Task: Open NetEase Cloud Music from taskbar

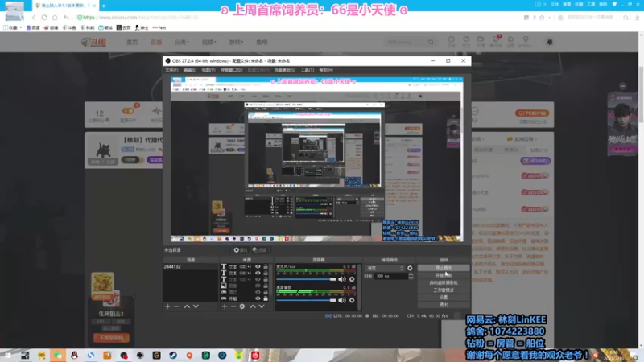Action: 255,355
